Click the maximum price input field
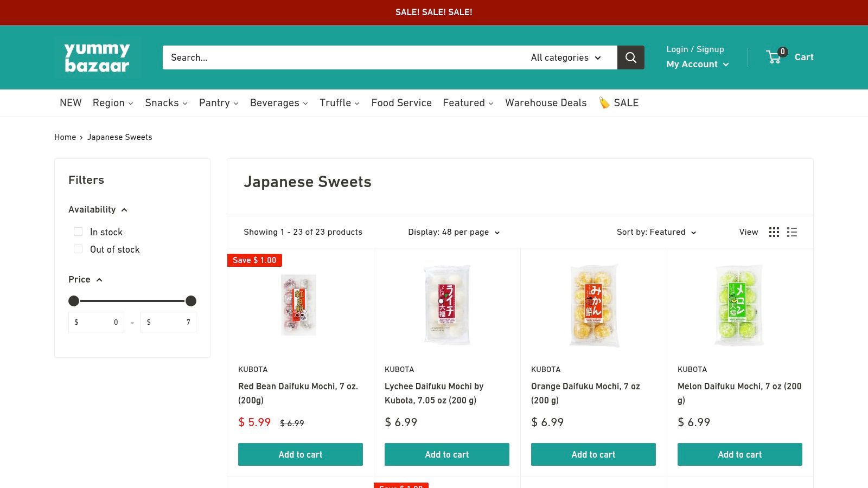The image size is (868, 488). 168,322
